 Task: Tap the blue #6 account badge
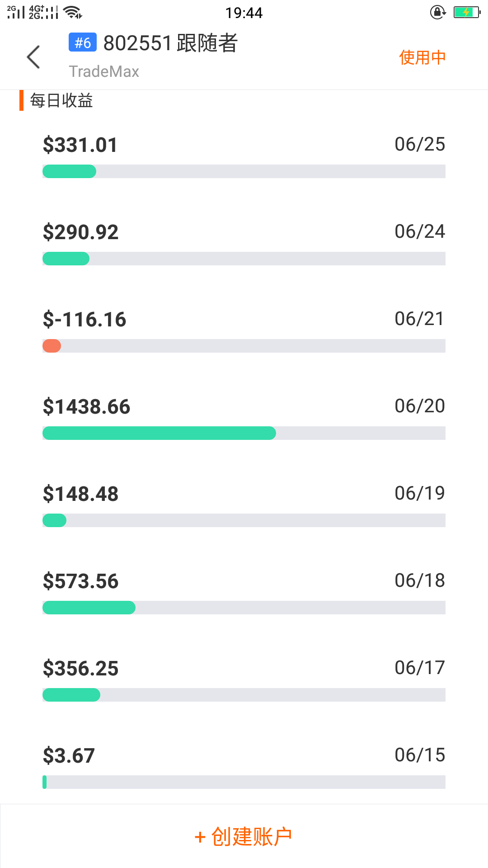tap(83, 42)
